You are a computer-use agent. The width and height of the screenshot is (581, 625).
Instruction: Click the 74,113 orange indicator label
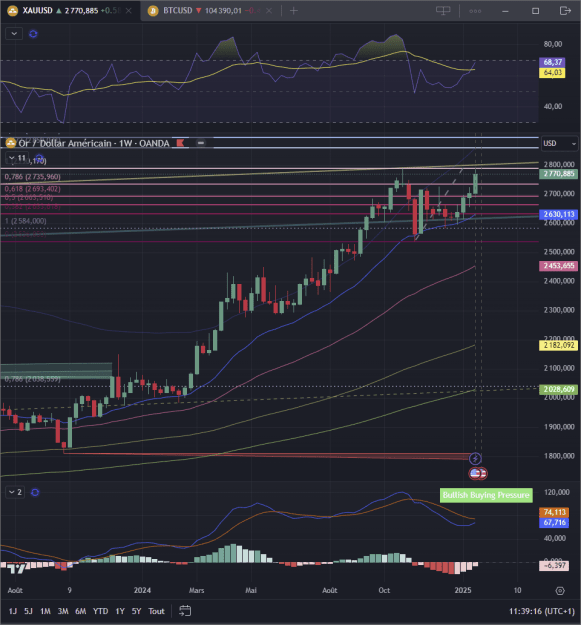[x=554, y=512]
